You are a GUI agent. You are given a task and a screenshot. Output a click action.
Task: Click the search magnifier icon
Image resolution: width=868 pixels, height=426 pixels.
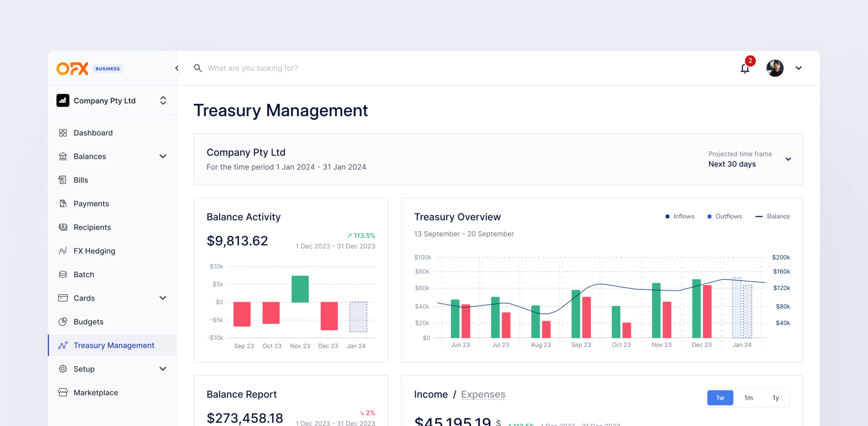click(198, 68)
